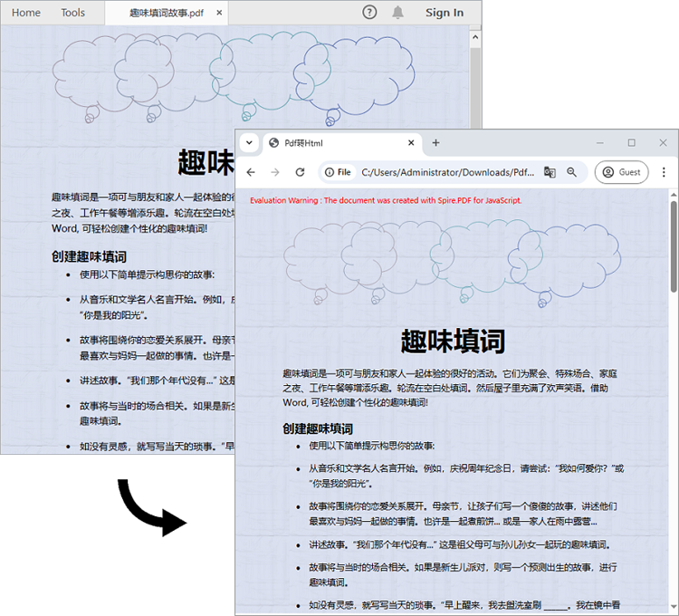Click the zoom magnifier icon in address bar
The image size is (679, 616).
click(x=571, y=172)
